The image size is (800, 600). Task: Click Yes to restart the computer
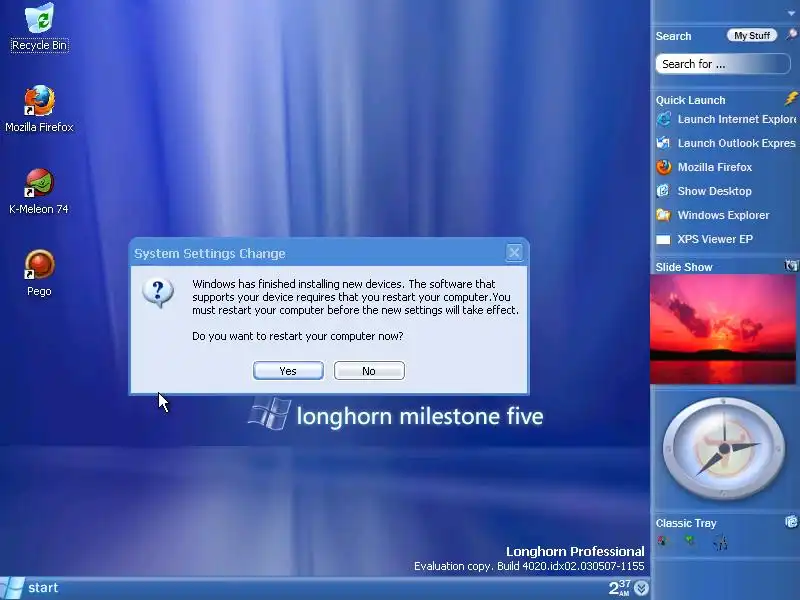pyautogui.click(x=288, y=371)
